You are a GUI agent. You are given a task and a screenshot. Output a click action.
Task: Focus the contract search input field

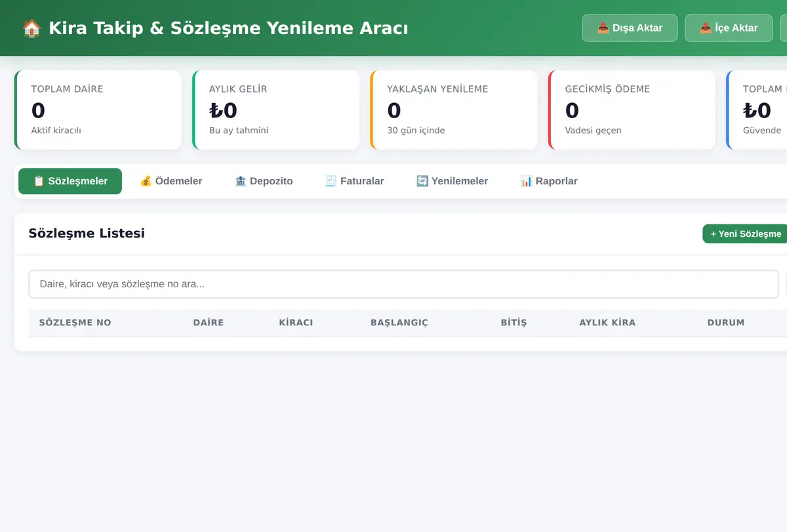[x=403, y=284]
